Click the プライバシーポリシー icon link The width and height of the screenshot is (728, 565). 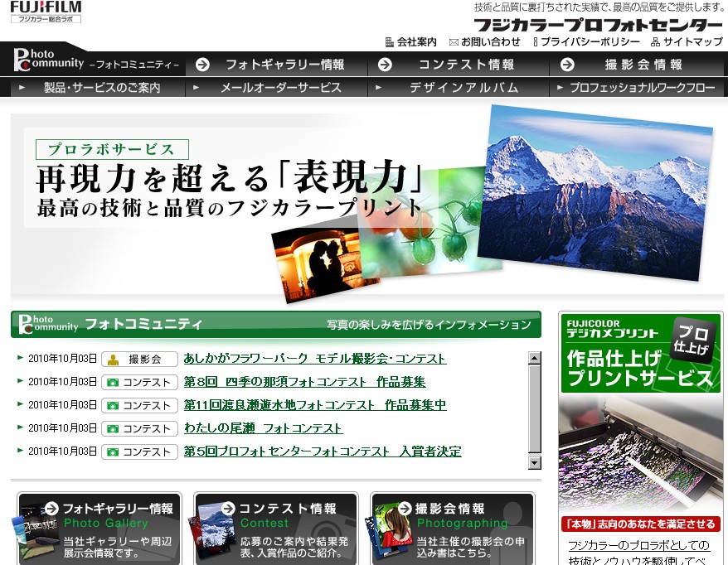[x=536, y=42]
